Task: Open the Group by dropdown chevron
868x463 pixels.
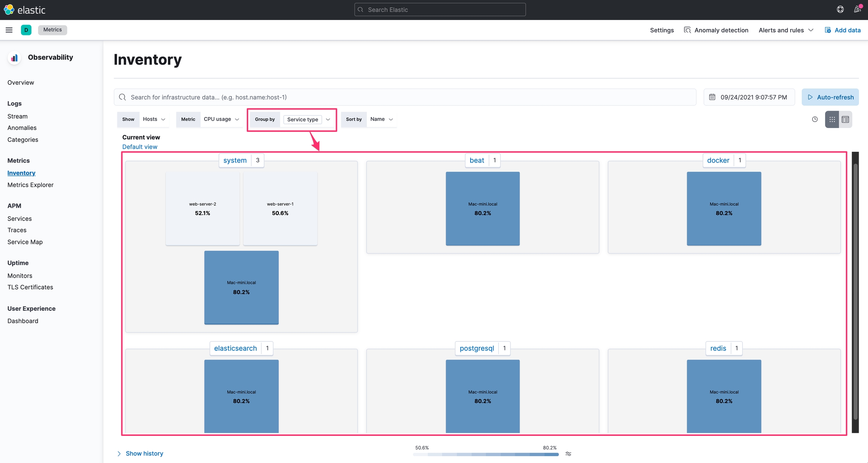Action: click(x=328, y=119)
